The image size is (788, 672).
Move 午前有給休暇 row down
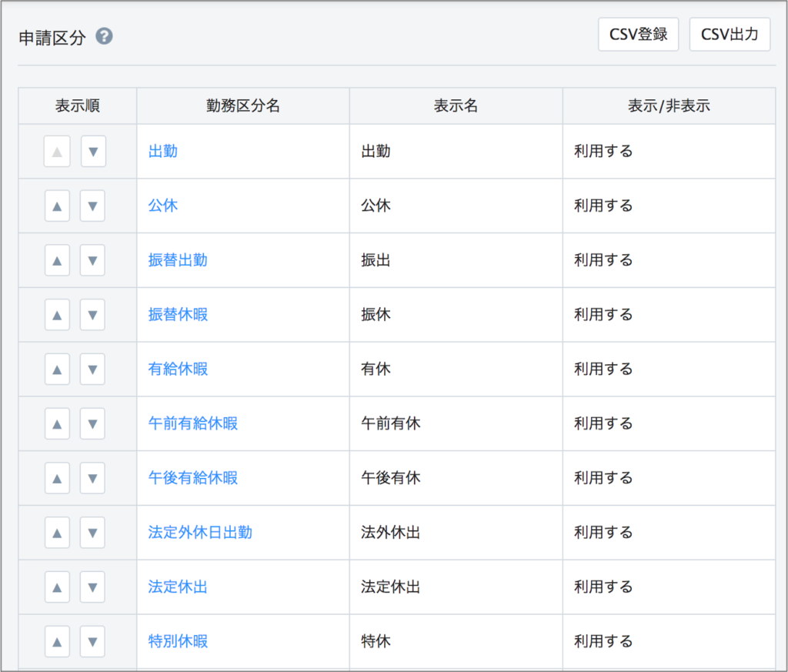pos(93,423)
